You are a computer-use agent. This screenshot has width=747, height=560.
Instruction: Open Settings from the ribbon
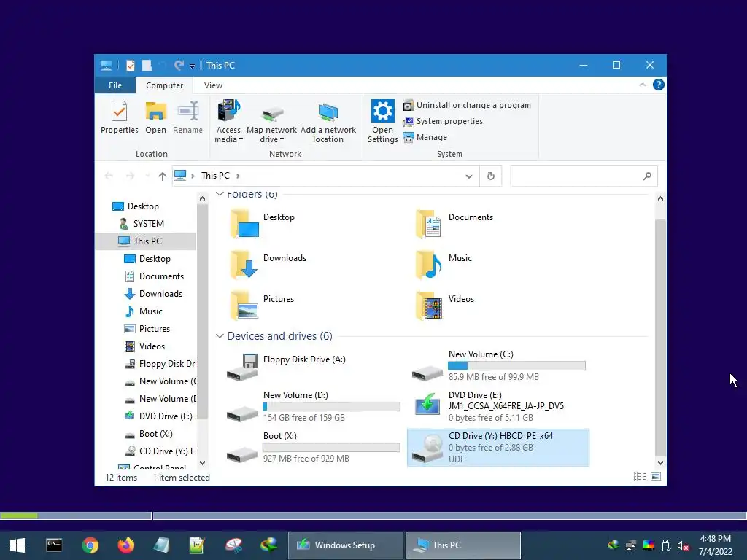(382, 122)
